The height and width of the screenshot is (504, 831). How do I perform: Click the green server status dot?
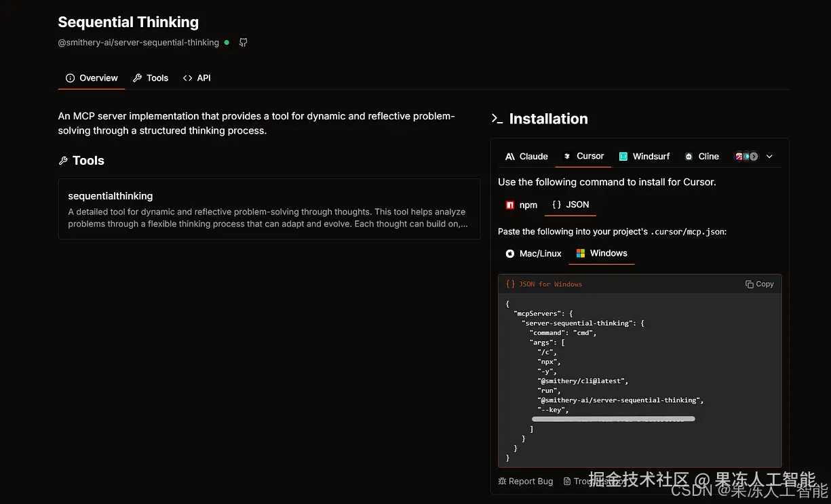[x=227, y=43]
